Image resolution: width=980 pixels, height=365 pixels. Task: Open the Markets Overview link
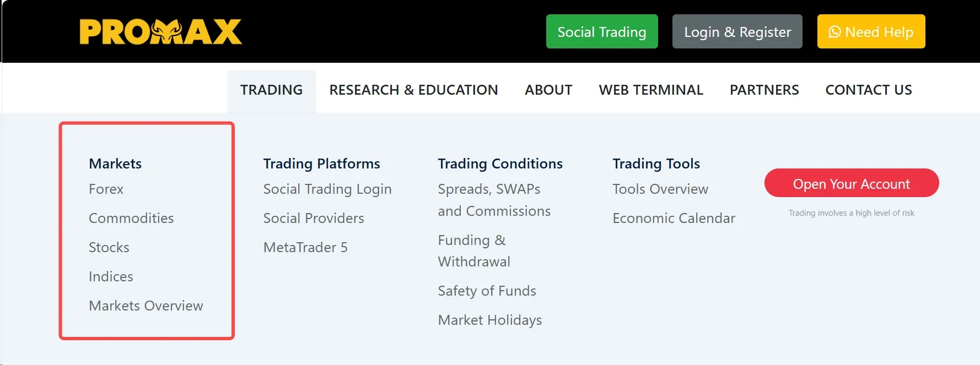pos(146,306)
